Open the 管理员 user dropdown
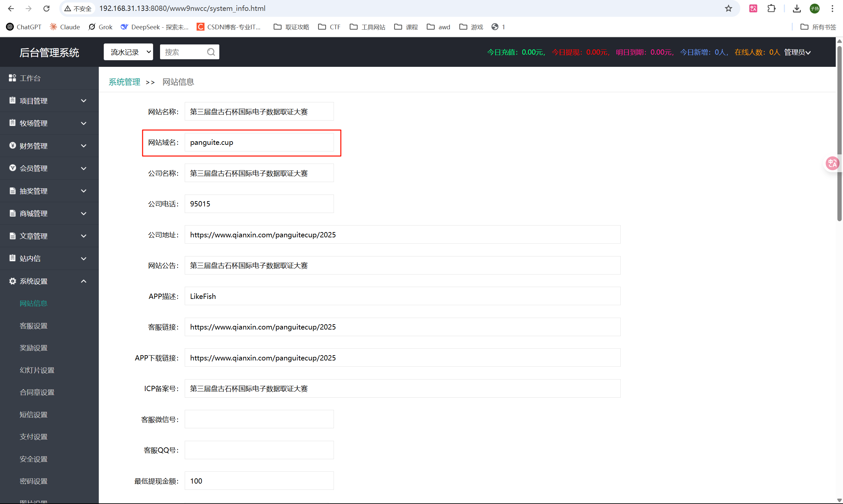This screenshot has height=504, width=843. (797, 52)
